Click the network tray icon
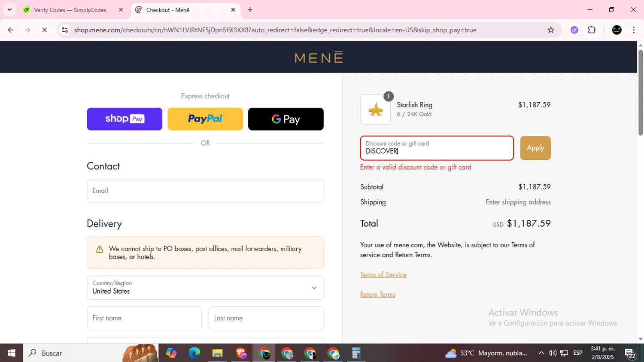Viewport: 644px width, 362px height. (564, 353)
